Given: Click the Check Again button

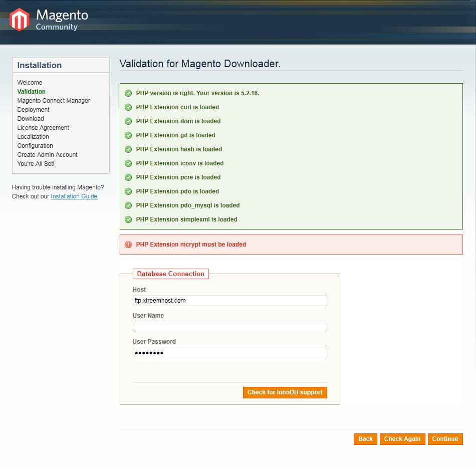Looking at the screenshot, I should tap(402, 439).
